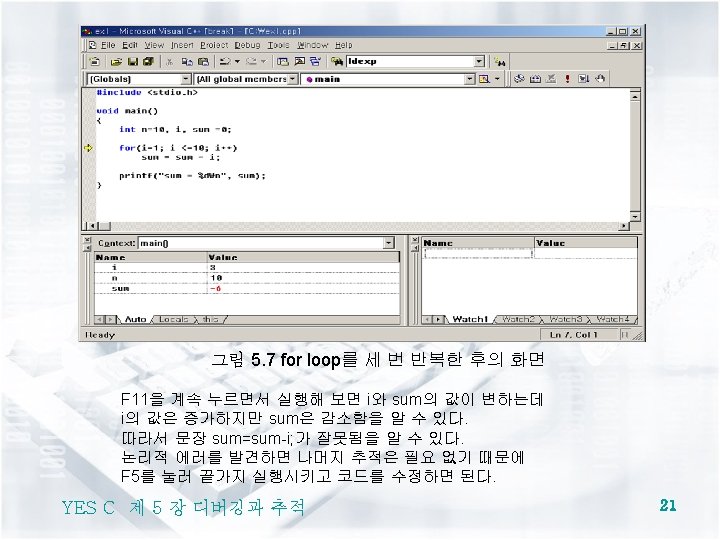Click the Open file folder icon

(116, 62)
